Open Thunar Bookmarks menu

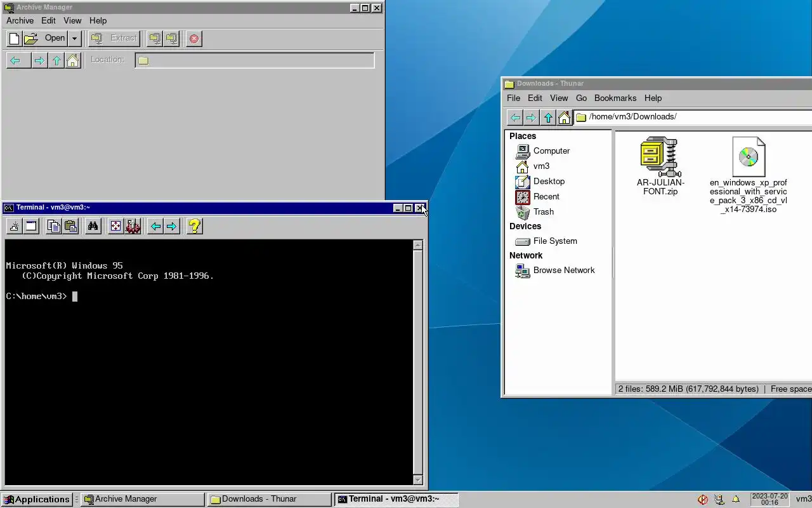pyautogui.click(x=615, y=98)
